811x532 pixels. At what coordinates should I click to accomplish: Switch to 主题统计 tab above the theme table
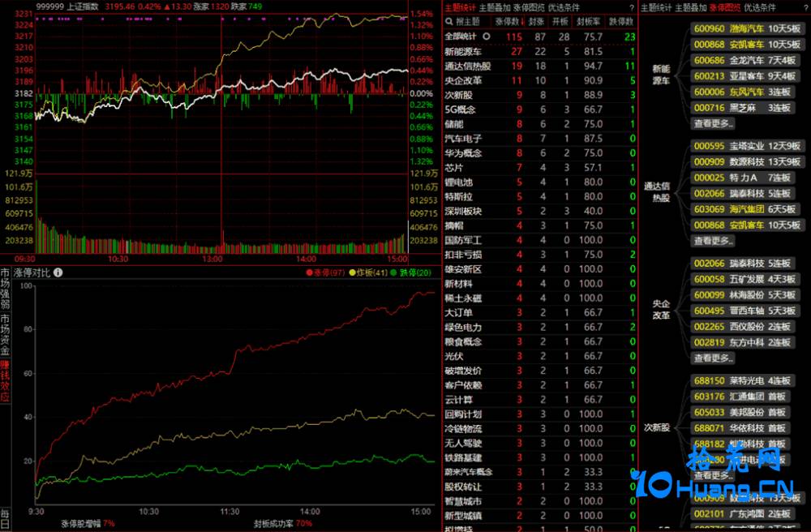point(461,8)
